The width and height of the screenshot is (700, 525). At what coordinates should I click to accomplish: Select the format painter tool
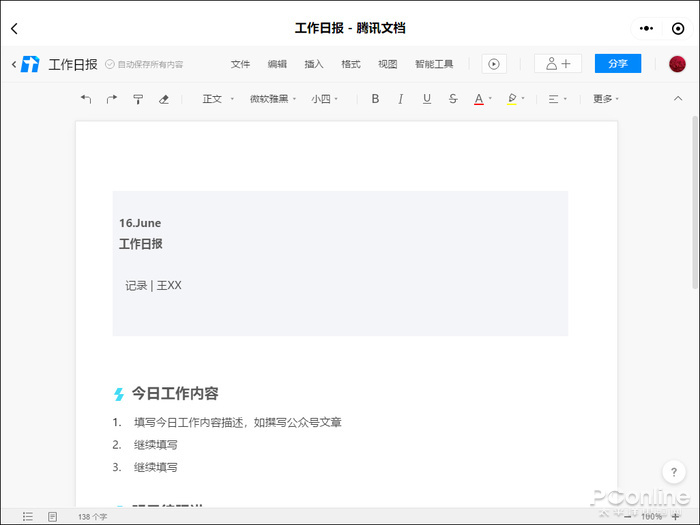[x=138, y=99]
